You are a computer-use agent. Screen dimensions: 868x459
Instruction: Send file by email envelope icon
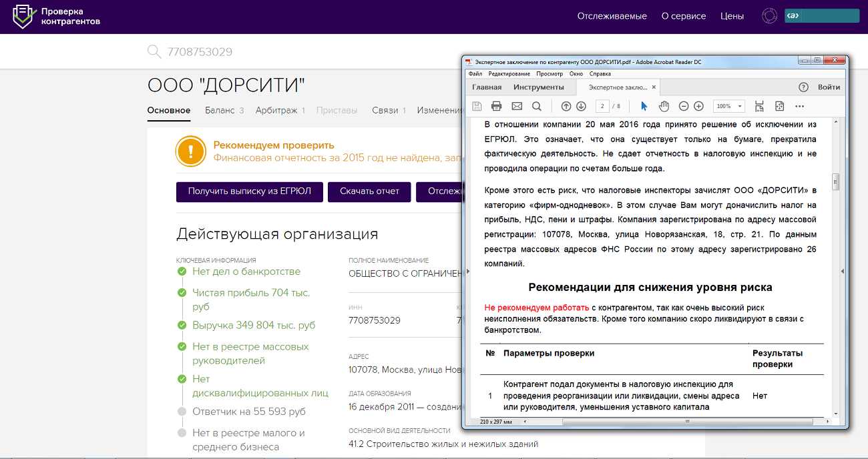tap(517, 106)
